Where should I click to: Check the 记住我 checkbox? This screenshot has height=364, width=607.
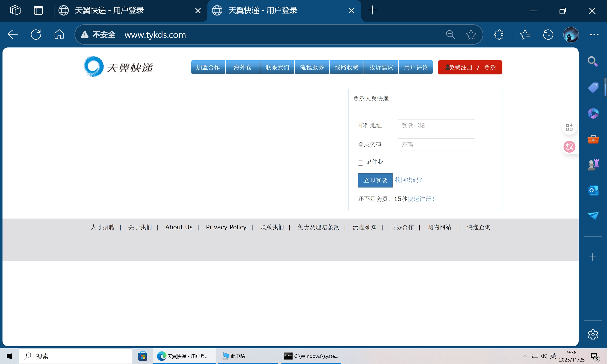coord(360,163)
